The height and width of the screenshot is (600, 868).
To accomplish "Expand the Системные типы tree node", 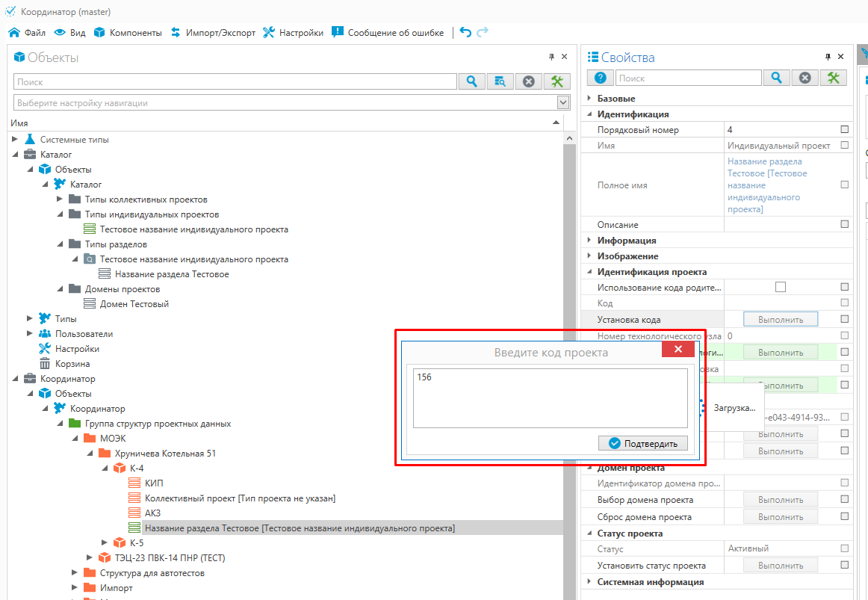I will pos(16,140).
